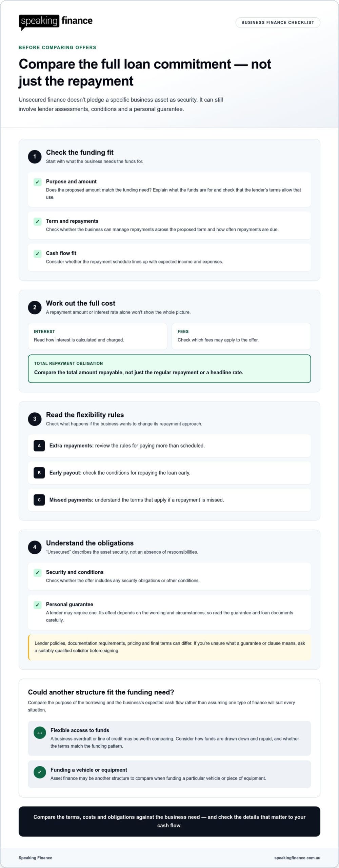The height and width of the screenshot is (868, 339).
Task: Select the Total Repayment Obligation box
Action: pyautogui.click(x=169, y=369)
